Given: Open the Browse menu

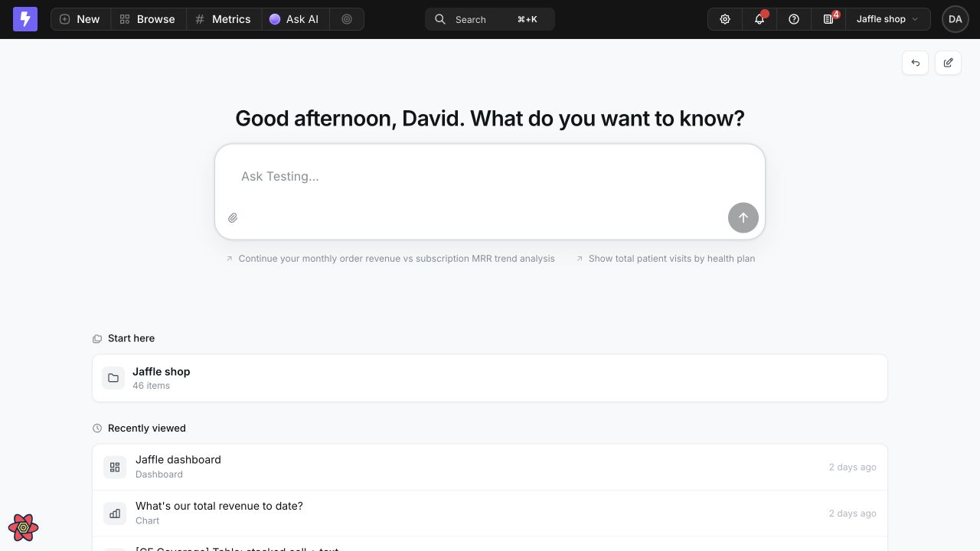Looking at the screenshot, I should pyautogui.click(x=148, y=19).
